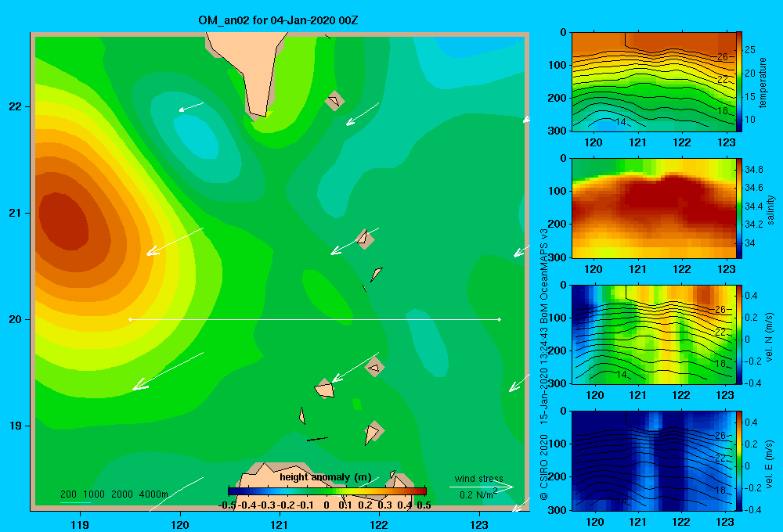Click the 14 contour label in the temperature panel
This screenshot has height=532, width=783.
click(621, 122)
